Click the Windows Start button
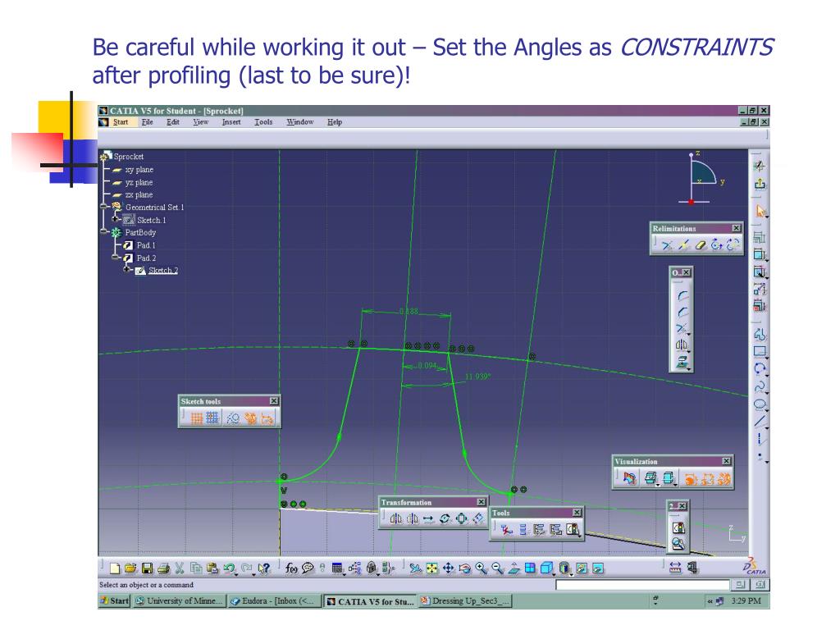 113,600
